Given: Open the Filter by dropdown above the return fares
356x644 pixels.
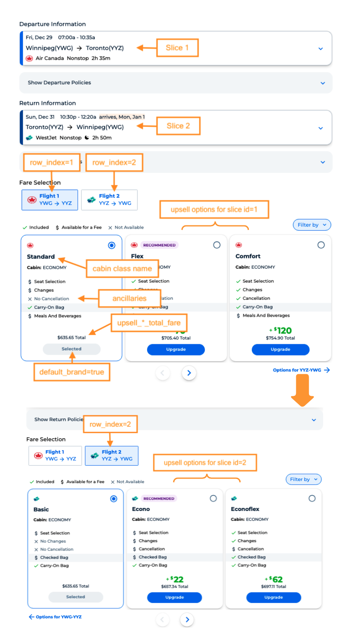Looking at the screenshot, I should pos(304,479).
